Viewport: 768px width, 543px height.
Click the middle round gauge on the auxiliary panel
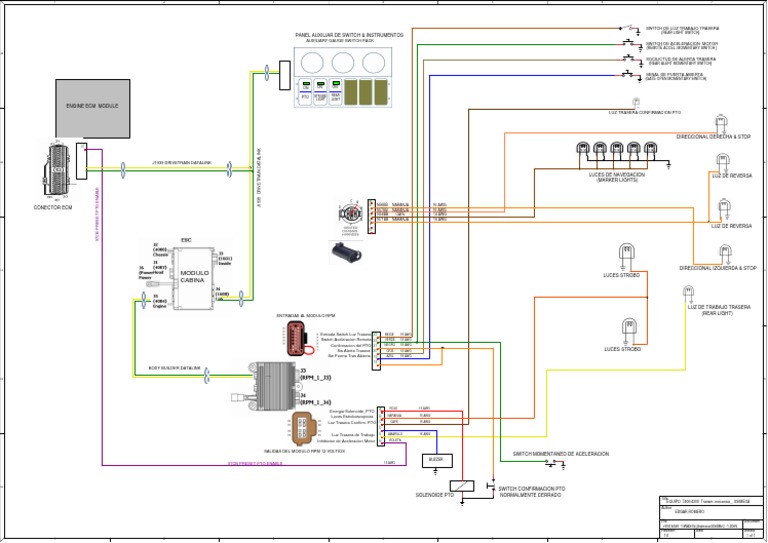pyautogui.click(x=343, y=63)
